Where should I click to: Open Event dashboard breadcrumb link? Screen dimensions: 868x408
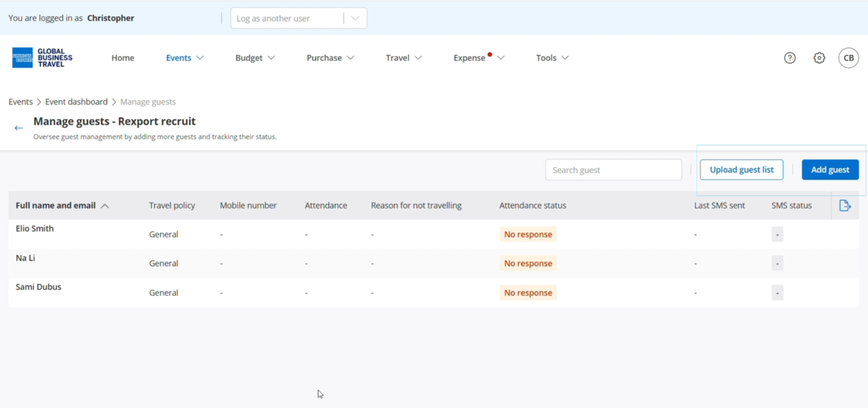[x=76, y=102]
